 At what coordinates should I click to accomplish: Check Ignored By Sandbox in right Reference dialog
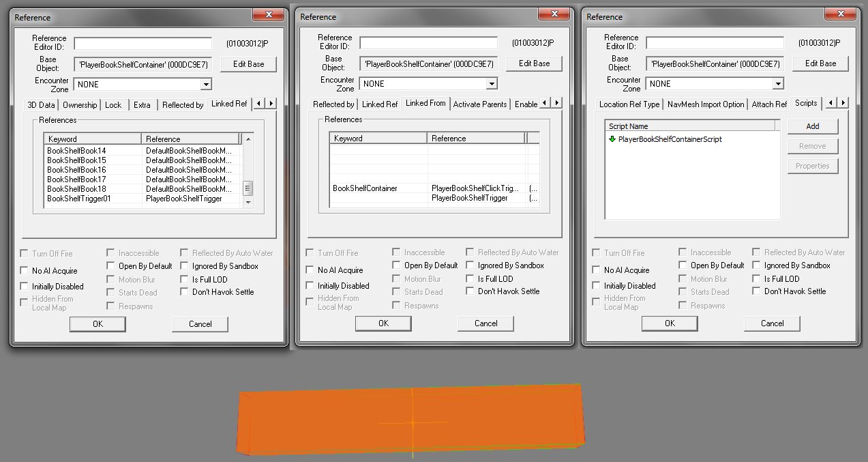[756, 265]
